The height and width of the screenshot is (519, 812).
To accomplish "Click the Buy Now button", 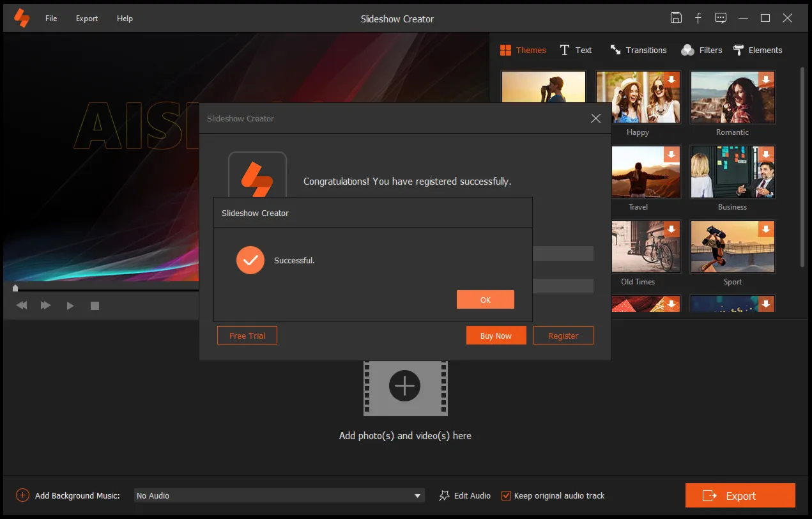I will tap(496, 336).
